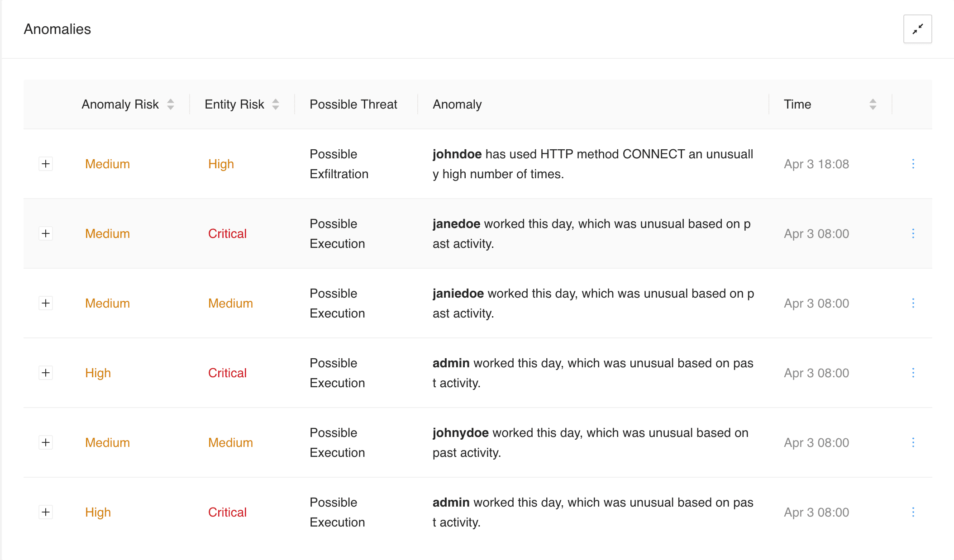Click the johndoe username link
Viewport: 954px width, 560px height.
pos(457,154)
